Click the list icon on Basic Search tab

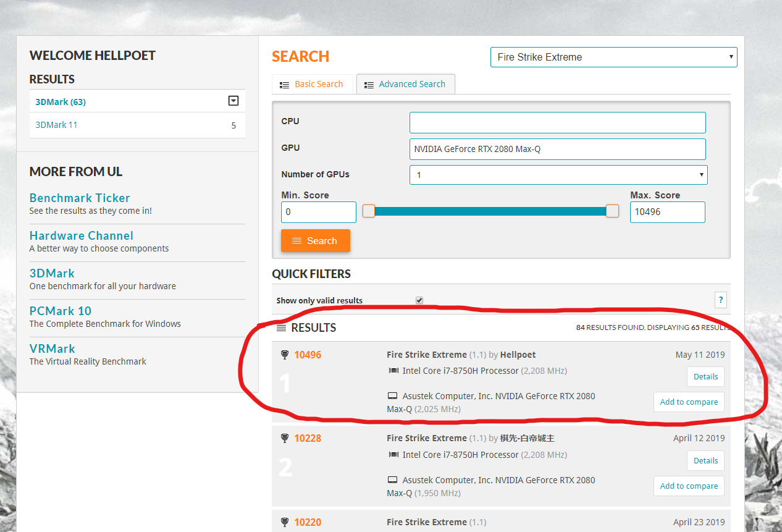285,85
